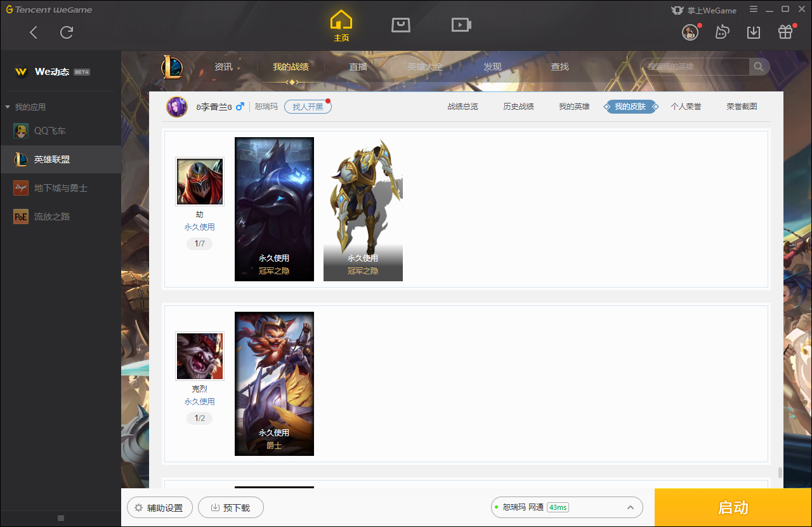Click the male gender icon by the name
The width and height of the screenshot is (812, 527).
[240, 107]
